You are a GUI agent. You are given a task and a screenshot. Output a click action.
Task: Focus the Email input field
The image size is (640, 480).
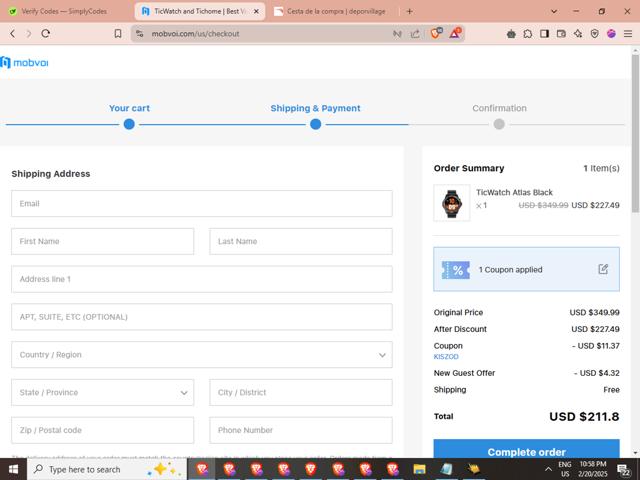pyautogui.click(x=202, y=203)
